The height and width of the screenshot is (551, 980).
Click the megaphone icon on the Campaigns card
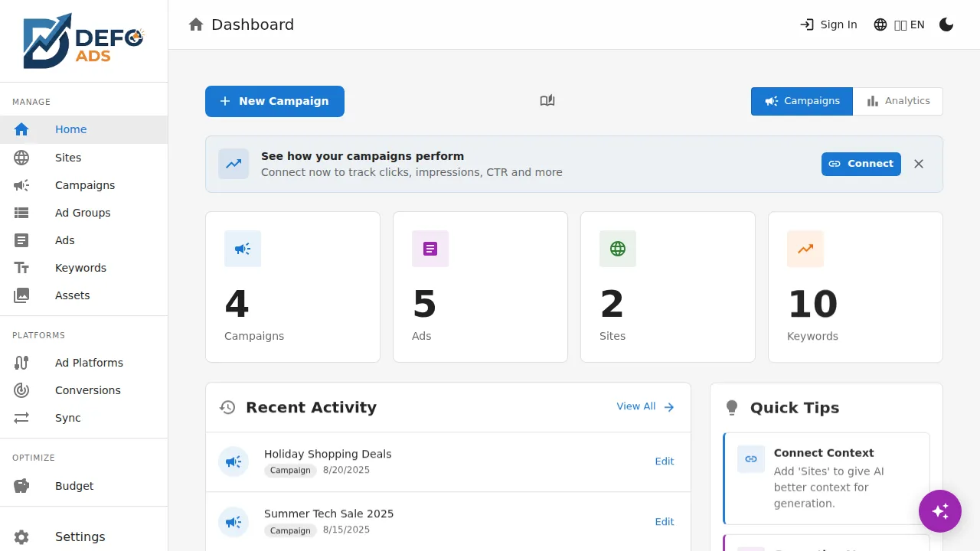coord(243,249)
